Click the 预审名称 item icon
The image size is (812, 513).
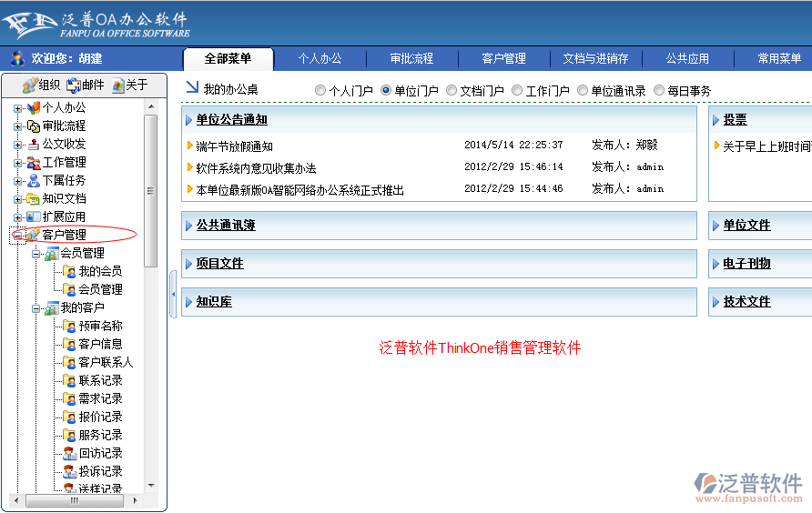[x=69, y=327]
